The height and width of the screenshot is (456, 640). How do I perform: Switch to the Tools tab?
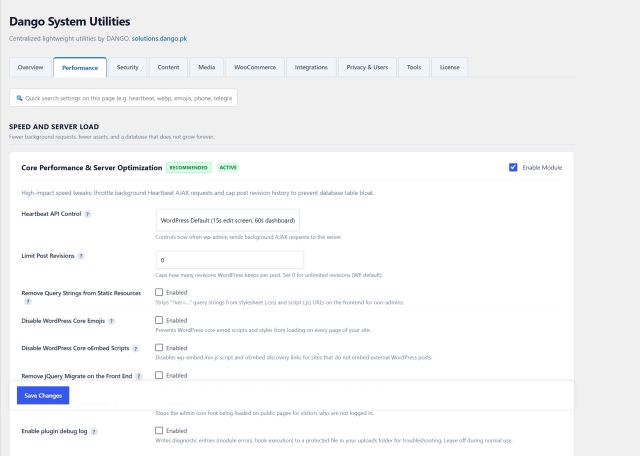pyautogui.click(x=414, y=67)
